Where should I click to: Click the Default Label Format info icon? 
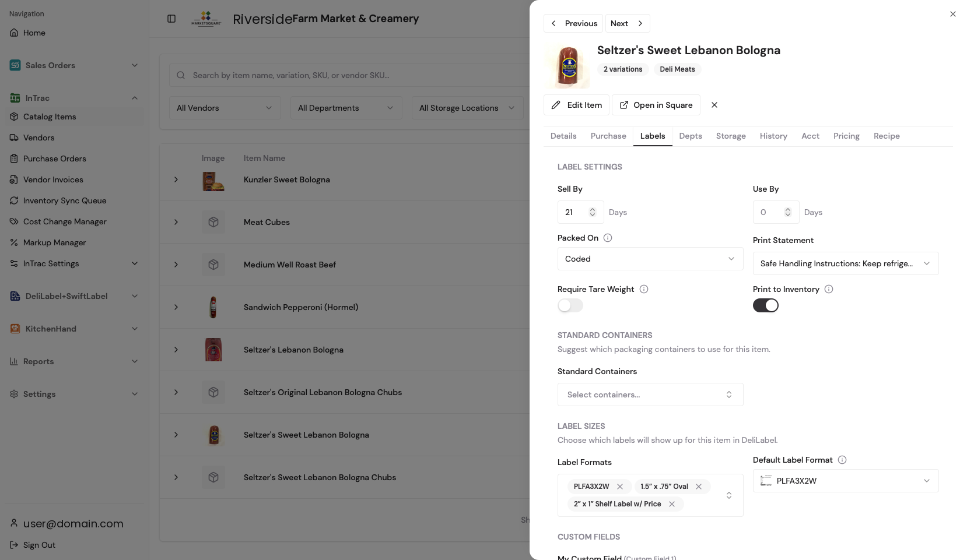point(842,460)
